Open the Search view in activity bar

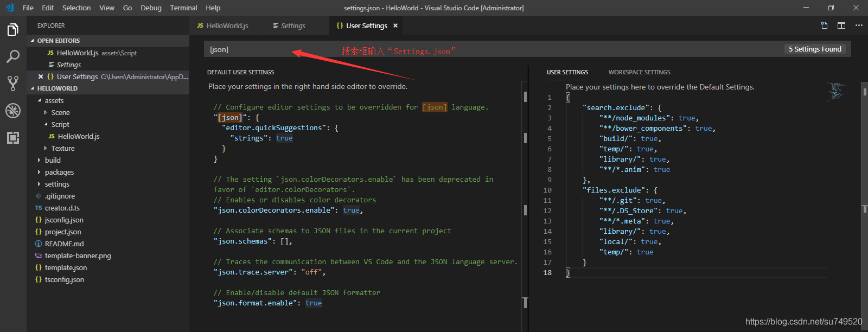(x=13, y=56)
